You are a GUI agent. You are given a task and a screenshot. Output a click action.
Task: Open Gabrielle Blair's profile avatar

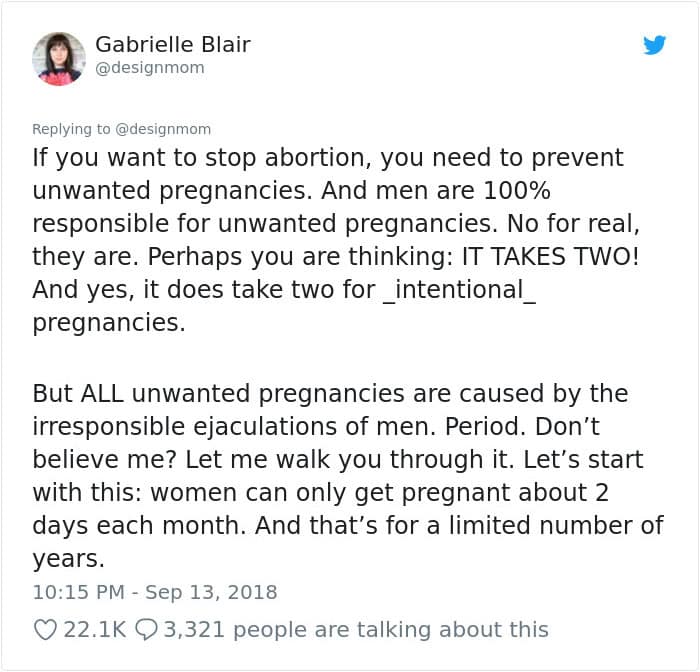click(x=58, y=58)
